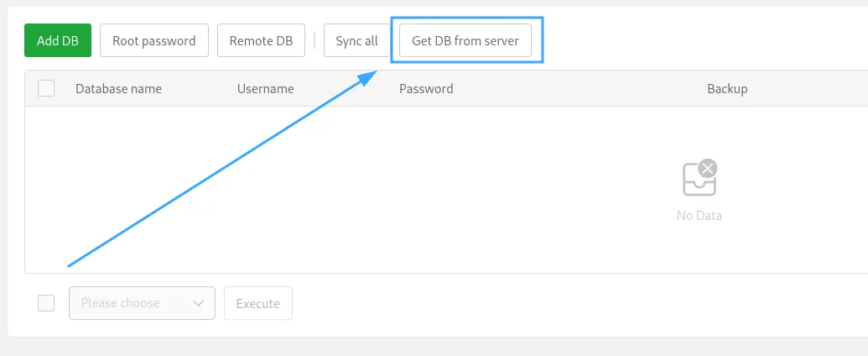Click the Password column header
Image resolution: width=868 pixels, height=356 pixels.
coord(426,89)
